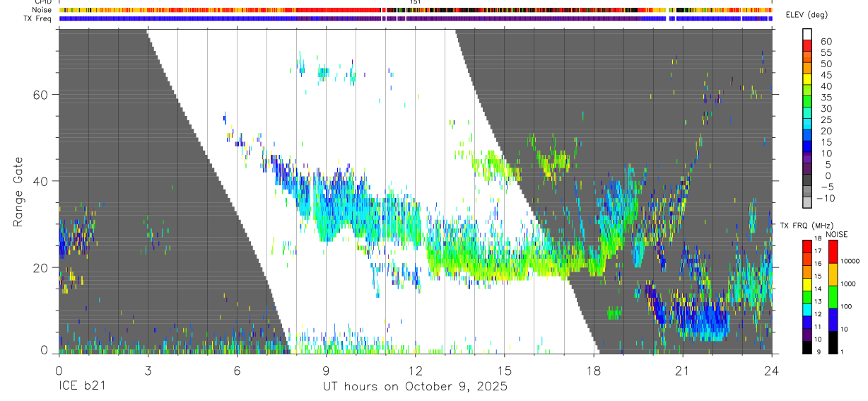Pick the orange segment of the NOISE color bar
This screenshot has width=868, height=401.
tap(833, 274)
